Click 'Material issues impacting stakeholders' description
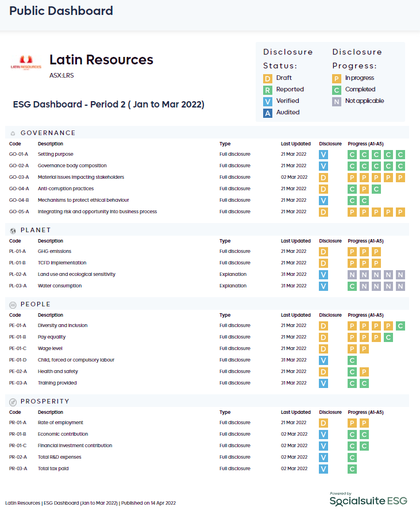The width and height of the screenshot is (420, 511). tap(81, 177)
